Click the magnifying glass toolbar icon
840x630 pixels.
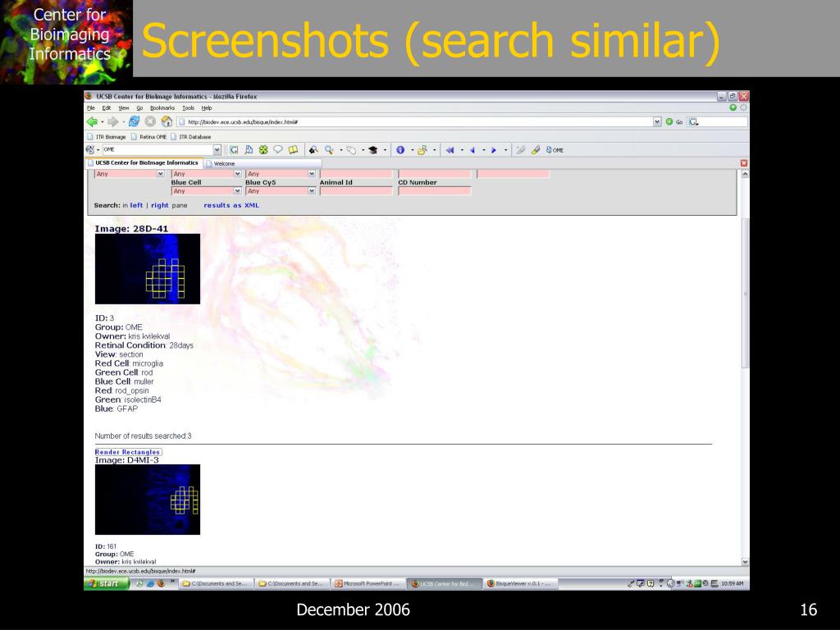(329, 150)
